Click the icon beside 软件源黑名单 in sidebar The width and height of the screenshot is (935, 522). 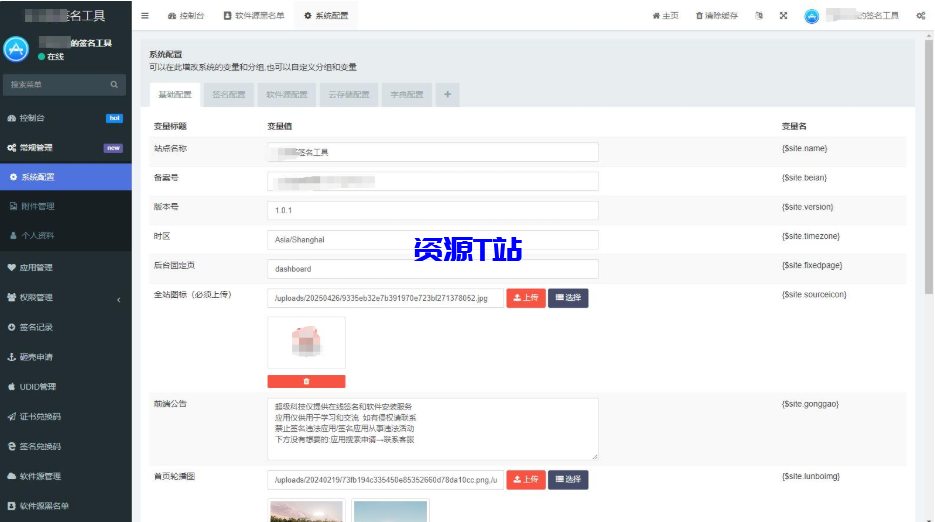pos(11,506)
